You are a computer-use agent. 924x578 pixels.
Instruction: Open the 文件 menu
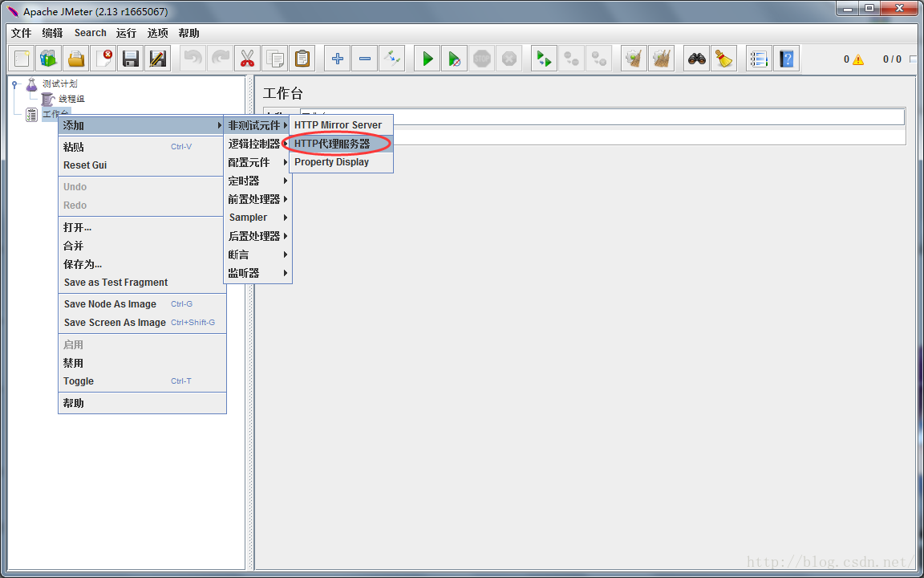pos(21,33)
